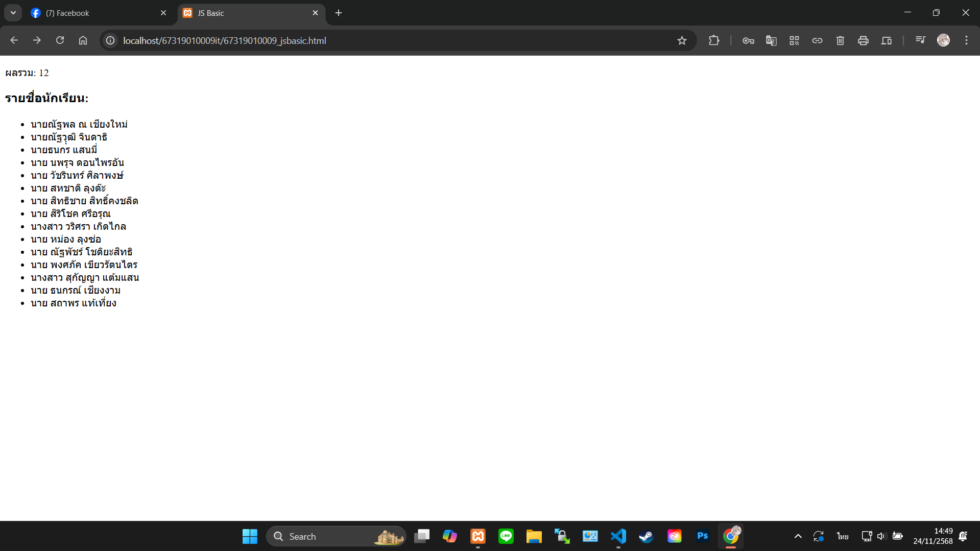
Task: Click the trash can extension icon
Action: click(x=840, y=41)
